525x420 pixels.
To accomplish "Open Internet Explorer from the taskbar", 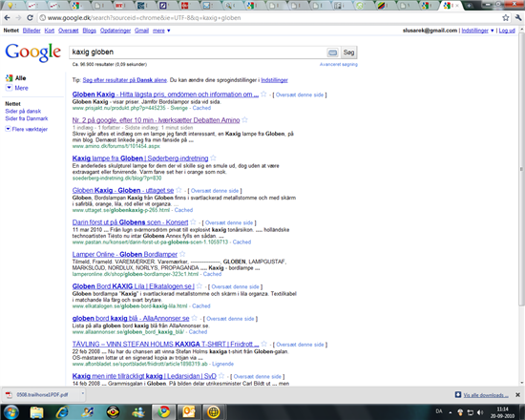I will coord(62,412).
